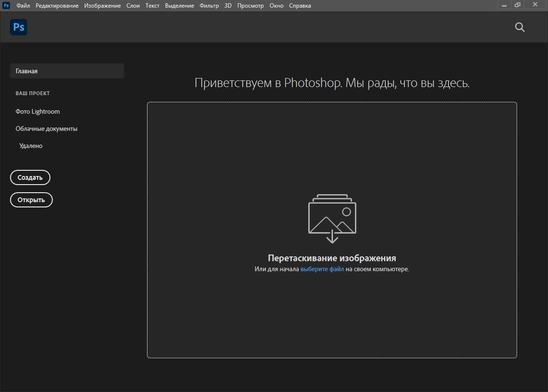The height and width of the screenshot is (392, 548).
Task: Open the Слои menu
Action: (x=133, y=6)
